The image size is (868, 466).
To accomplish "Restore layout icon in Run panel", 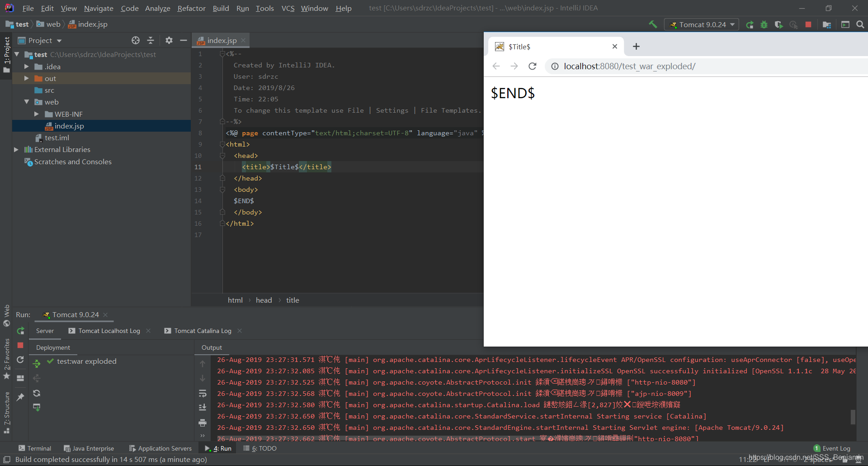I will pos(20,378).
